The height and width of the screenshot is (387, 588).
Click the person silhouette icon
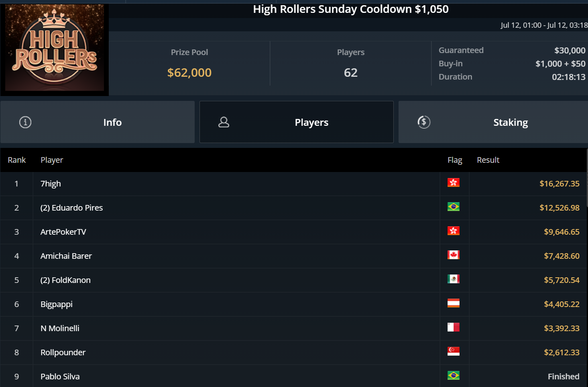(224, 122)
